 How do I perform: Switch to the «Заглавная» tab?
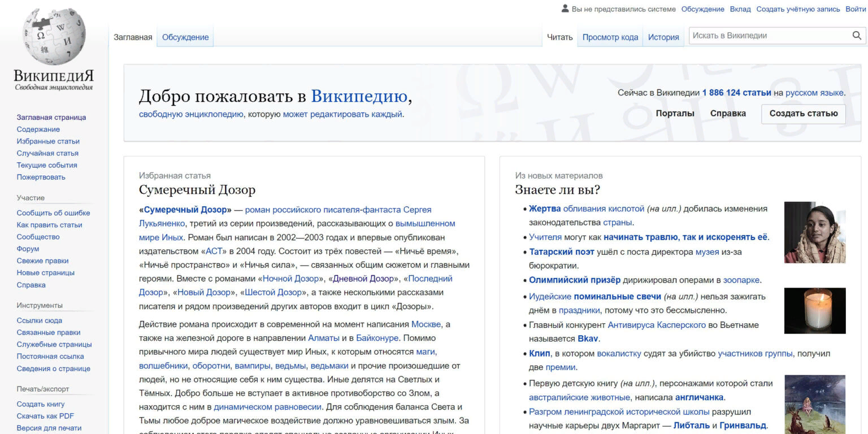click(x=133, y=37)
